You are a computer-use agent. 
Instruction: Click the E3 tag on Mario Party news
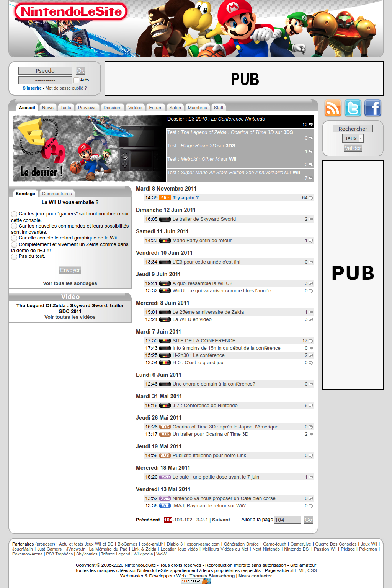click(165, 241)
